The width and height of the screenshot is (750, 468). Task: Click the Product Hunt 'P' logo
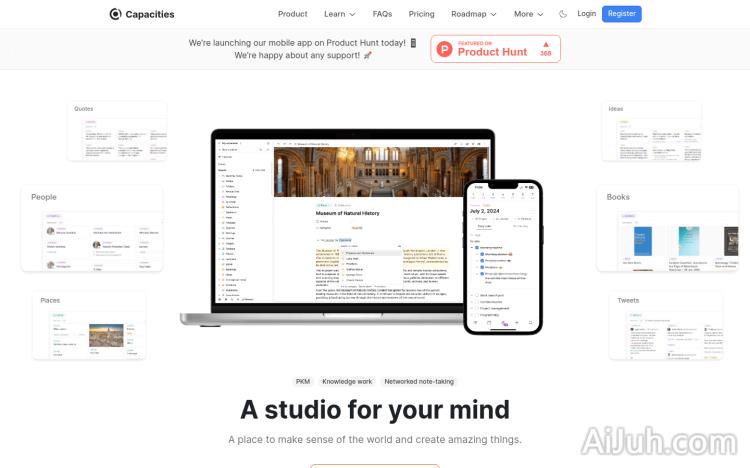click(445, 49)
